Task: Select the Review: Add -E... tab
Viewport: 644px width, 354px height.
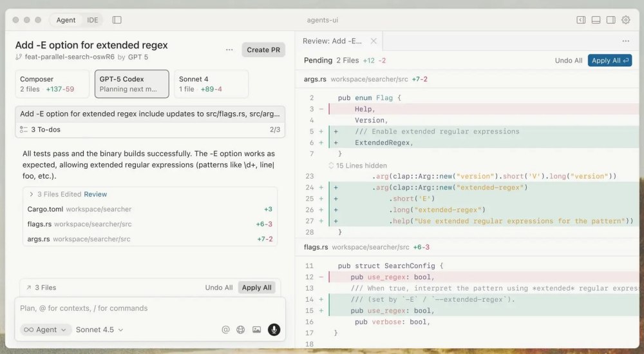Action: click(x=339, y=41)
